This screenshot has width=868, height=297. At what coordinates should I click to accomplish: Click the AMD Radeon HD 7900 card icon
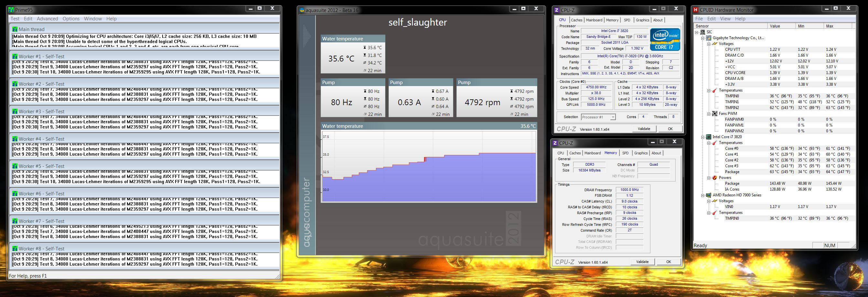click(x=709, y=195)
